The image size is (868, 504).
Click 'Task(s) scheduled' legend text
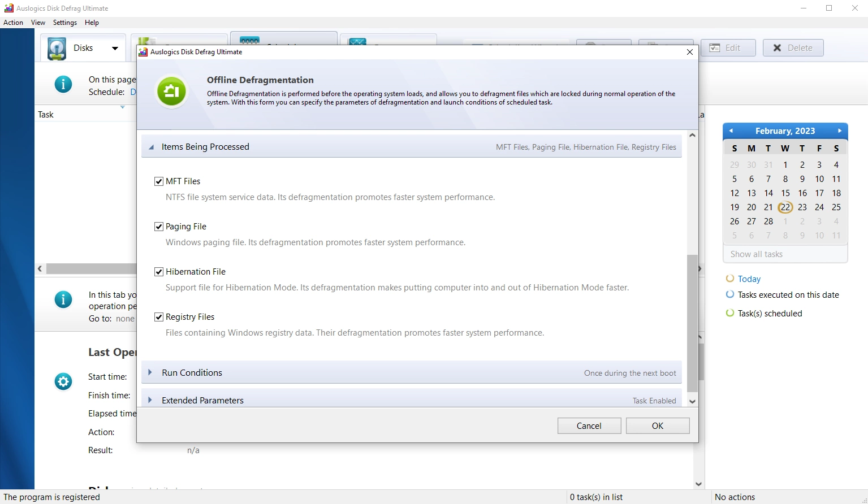click(770, 313)
